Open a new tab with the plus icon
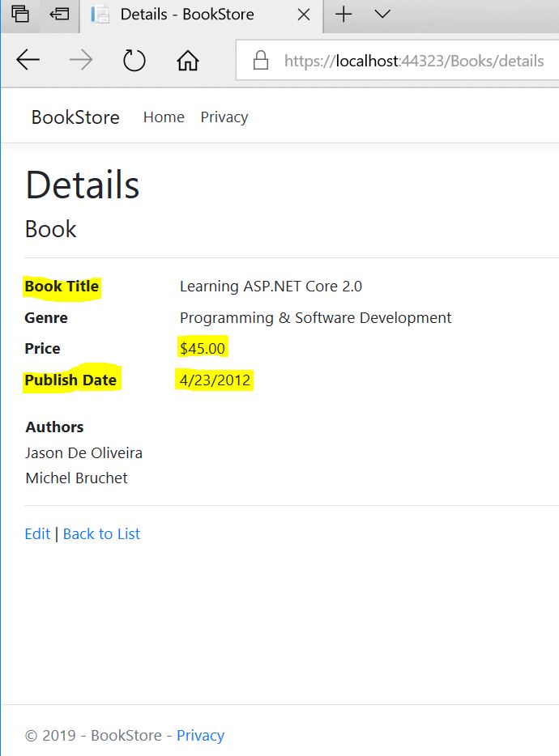559x756 pixels. click(x=344, y=15)
